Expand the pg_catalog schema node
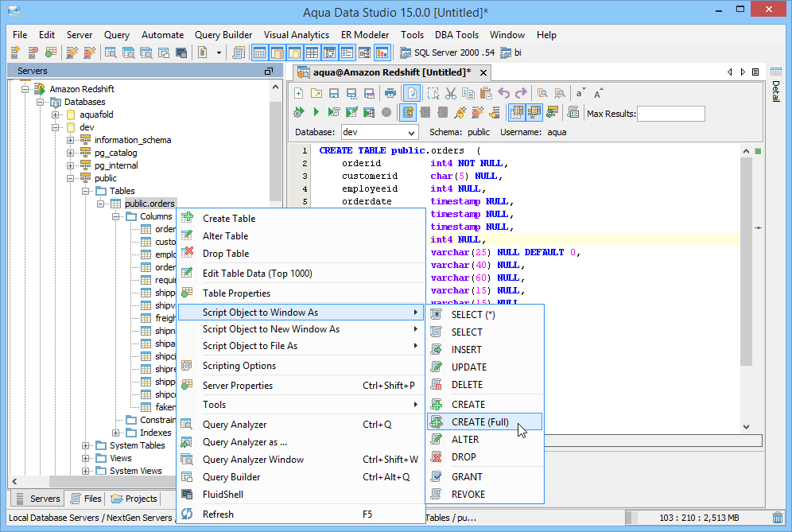Viewport: 792px width, 532px height. [x=70, y=153]
